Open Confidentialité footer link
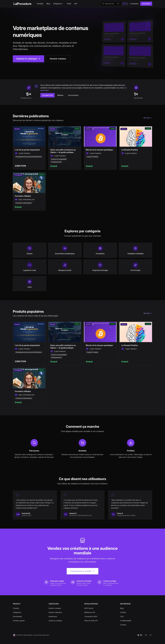The height and width of the screenshot is (644, 165). click(125, 621)
